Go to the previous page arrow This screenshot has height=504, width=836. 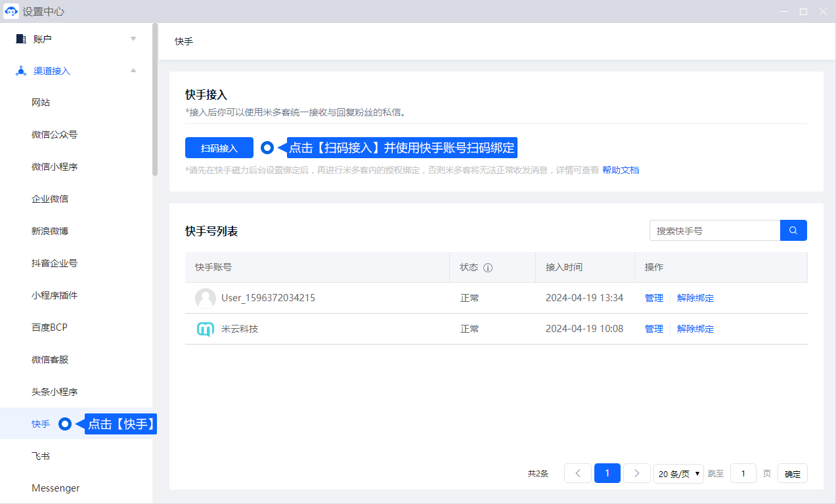(578, 473)
